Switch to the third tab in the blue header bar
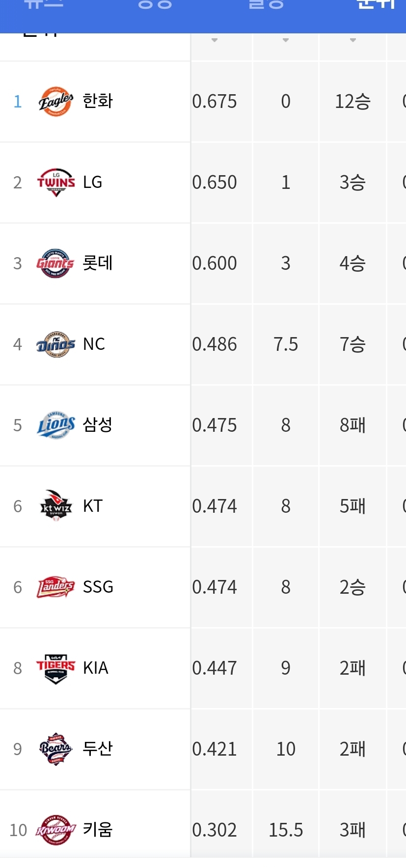This screenshot has height=868, width=406. [x=266, y=4]
